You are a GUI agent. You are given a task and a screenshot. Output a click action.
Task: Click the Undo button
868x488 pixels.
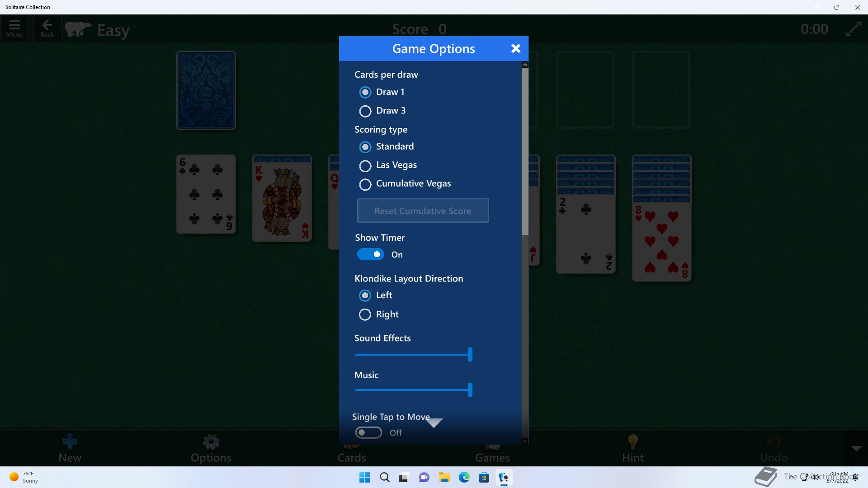(x=774, y=448)
